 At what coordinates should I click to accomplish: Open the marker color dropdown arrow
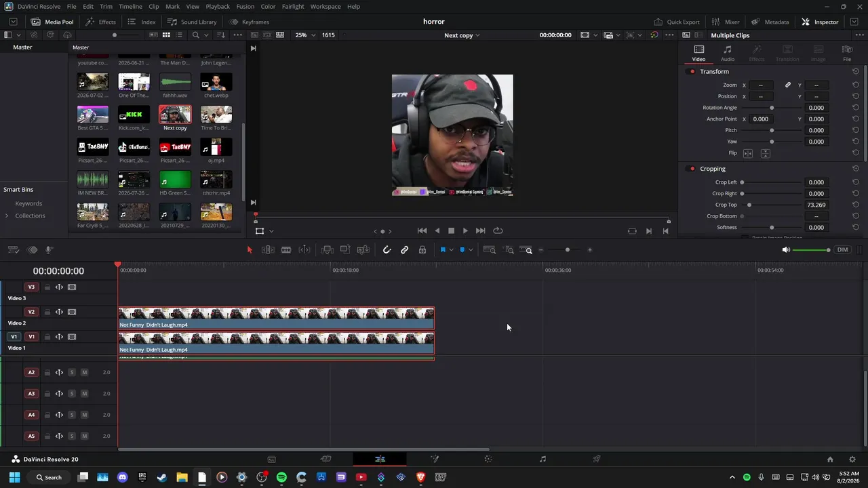coord(471,250)
